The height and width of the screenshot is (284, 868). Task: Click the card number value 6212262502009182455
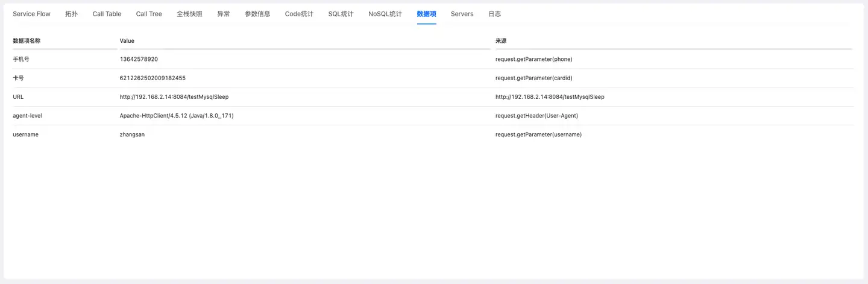[153, 78]
